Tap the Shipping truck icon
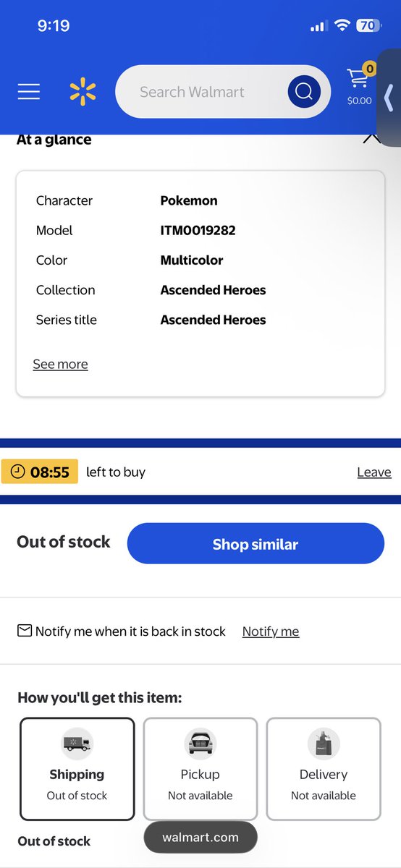The width and height of the screenshot is (401, 868). tap(77, 743)
